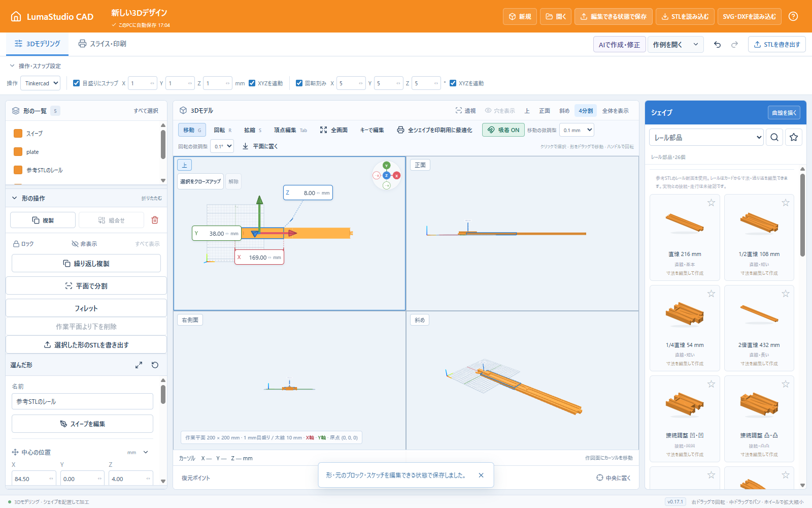Close the saved notification toast
The width and height of the screenshot is (812, 508).
[x=481, y=475]
